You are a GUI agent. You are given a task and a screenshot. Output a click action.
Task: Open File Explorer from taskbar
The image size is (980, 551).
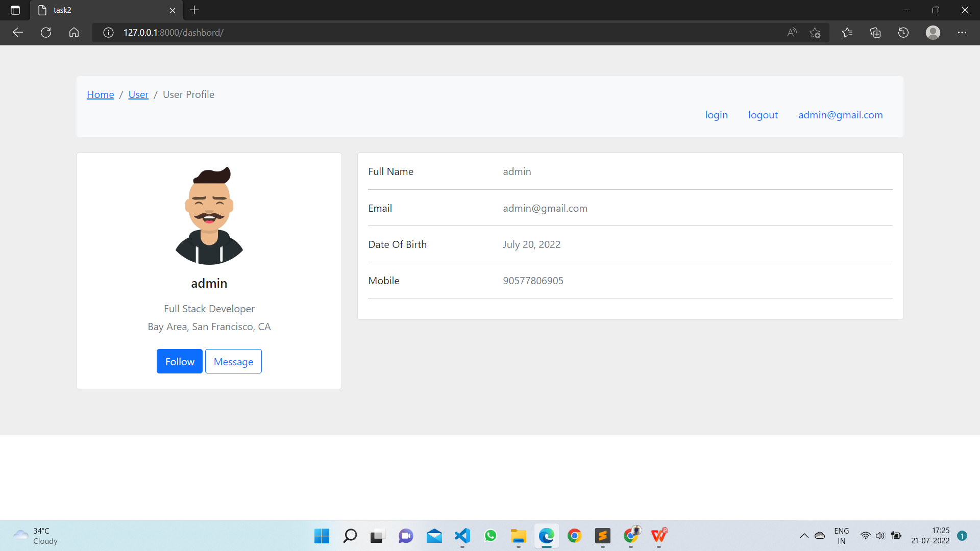(x=519, y=536)
